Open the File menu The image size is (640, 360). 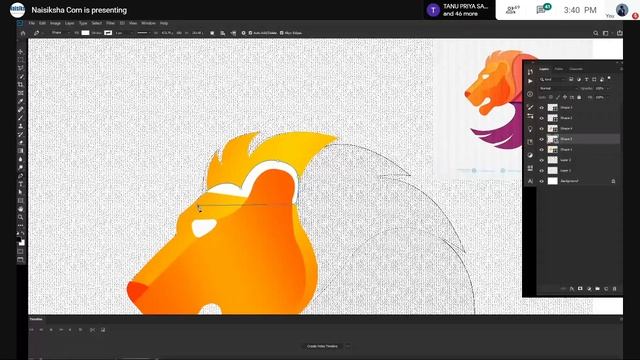click(31, 23)
